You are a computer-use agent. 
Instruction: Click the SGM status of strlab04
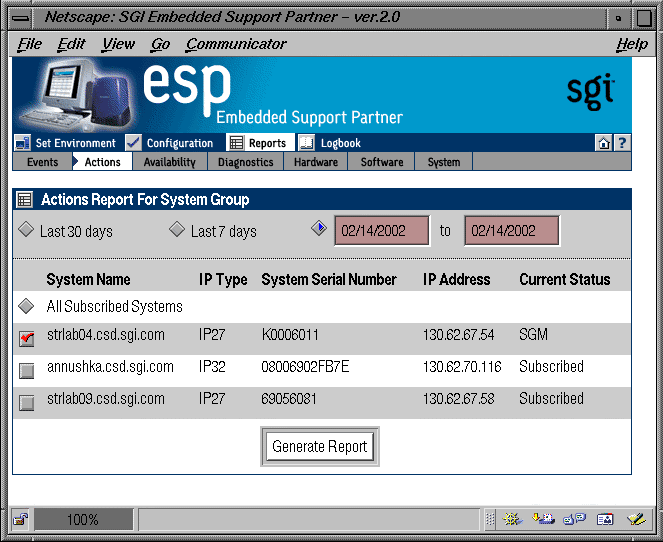[534, 335]
